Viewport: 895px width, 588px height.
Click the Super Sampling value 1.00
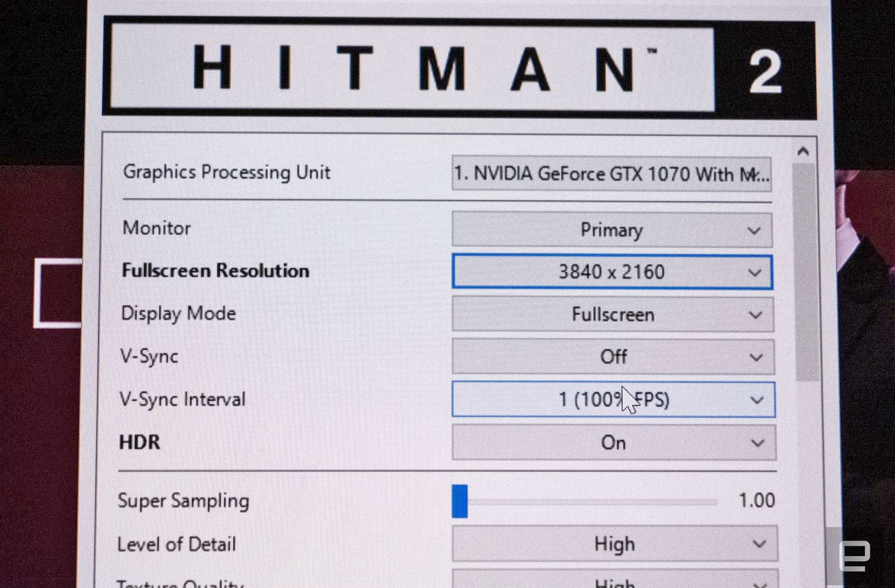[757, 500]
